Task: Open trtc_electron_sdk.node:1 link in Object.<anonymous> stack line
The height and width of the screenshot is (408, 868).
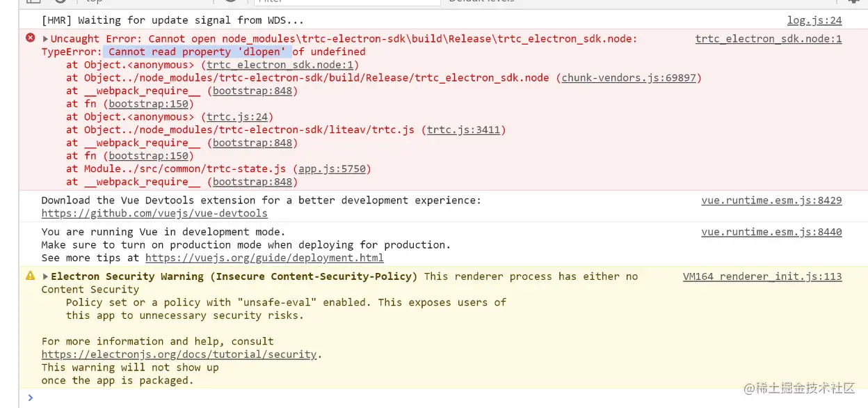Action: pos(280,65)
